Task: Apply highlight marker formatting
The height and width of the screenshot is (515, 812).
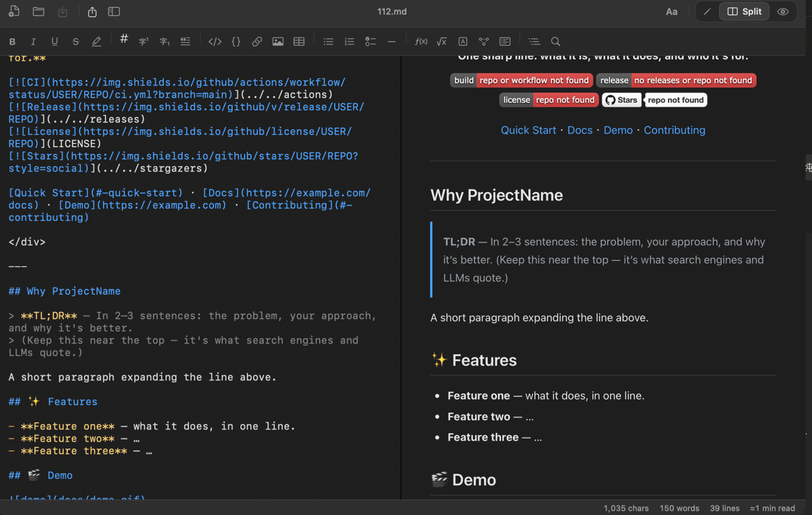Action: coord(96,41)
